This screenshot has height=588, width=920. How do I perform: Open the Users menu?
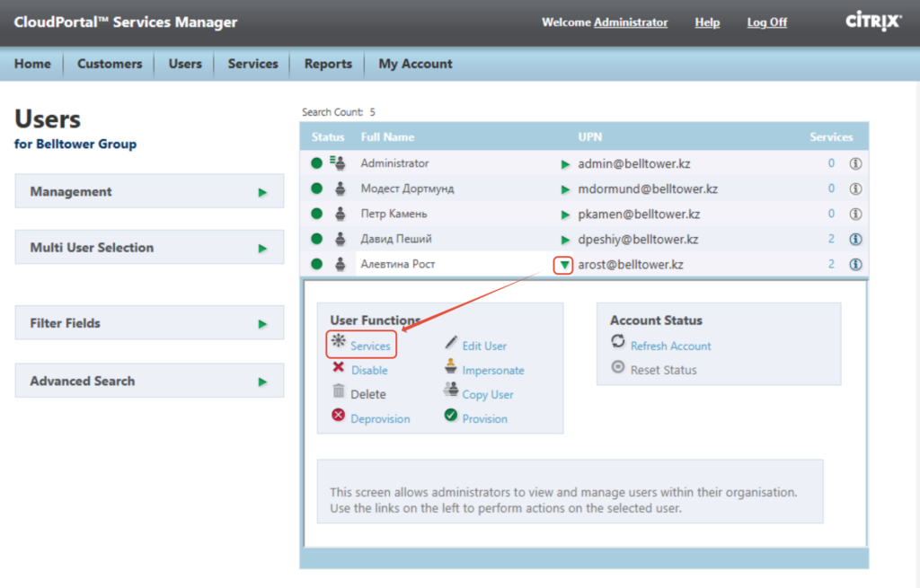pyautogui.click(x=185, y=64)
